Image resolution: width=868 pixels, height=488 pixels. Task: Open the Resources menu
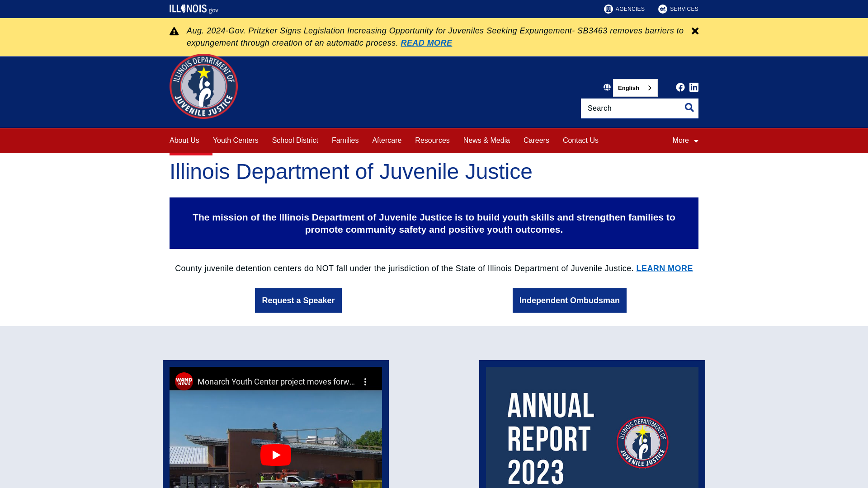pyautogui.click(x=432, y=141)
